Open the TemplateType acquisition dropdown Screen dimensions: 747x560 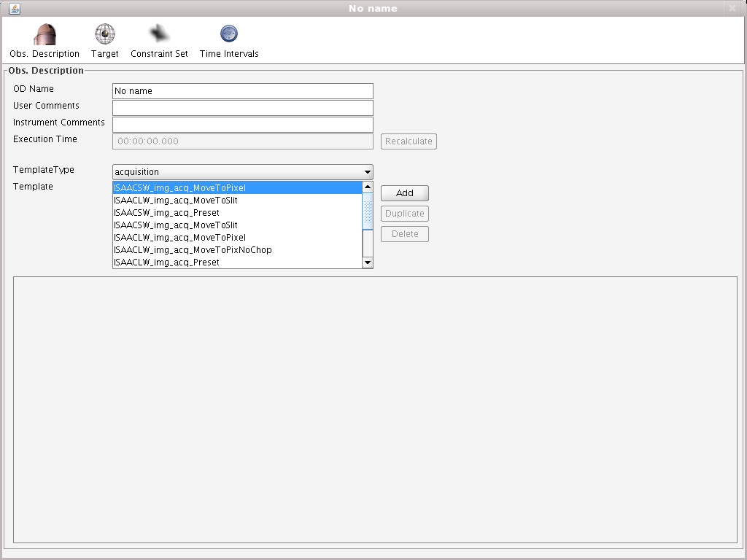tap(242, 172)
